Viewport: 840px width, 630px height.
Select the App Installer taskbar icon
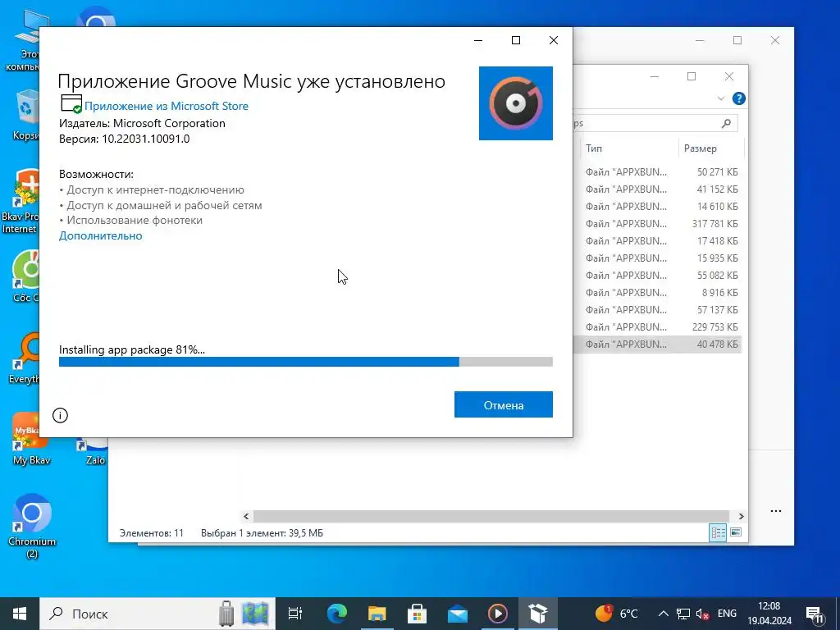point(537,614)
